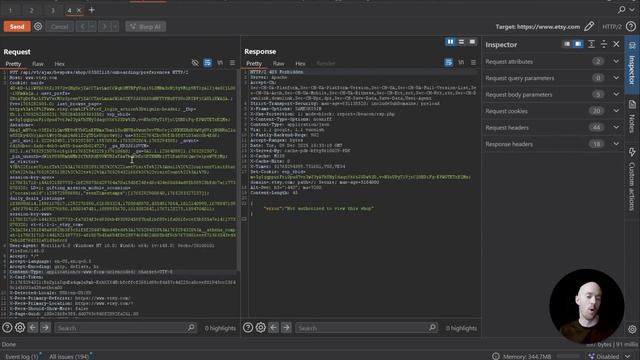Toggle non-printable characters in Request
The width and height of the screenshot is (640, 360).
point(220,63)
